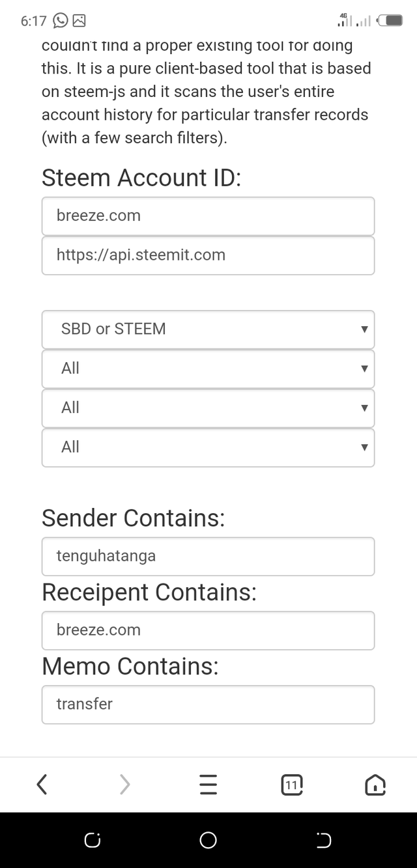Screen dimensions: 417x868
Task: Tap the browser home icon
Action: click(x=375, y=785)
